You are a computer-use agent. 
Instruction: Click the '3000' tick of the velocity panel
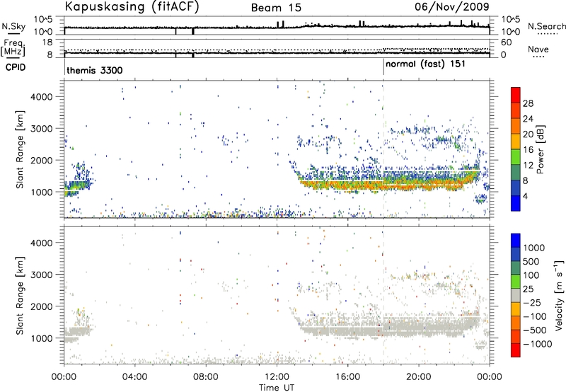click(x=41, y=275)
